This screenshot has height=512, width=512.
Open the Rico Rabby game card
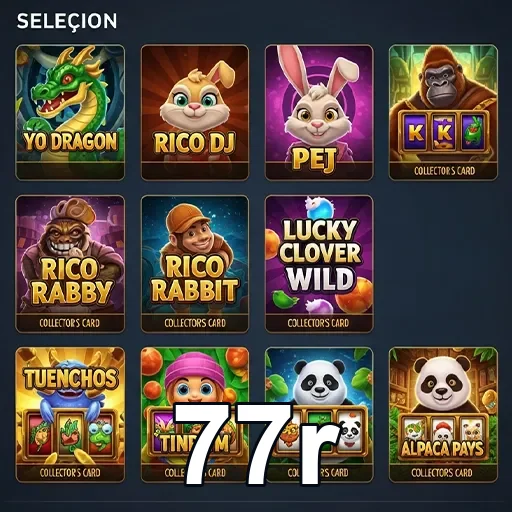[x=70, y=264]
